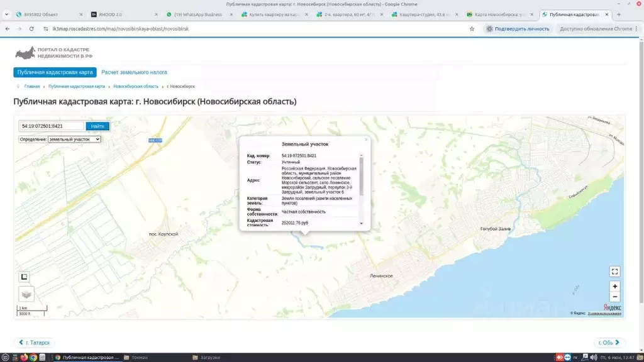Zoom in on the map
This screenshot has width=644, height=362.
[614, 287]
